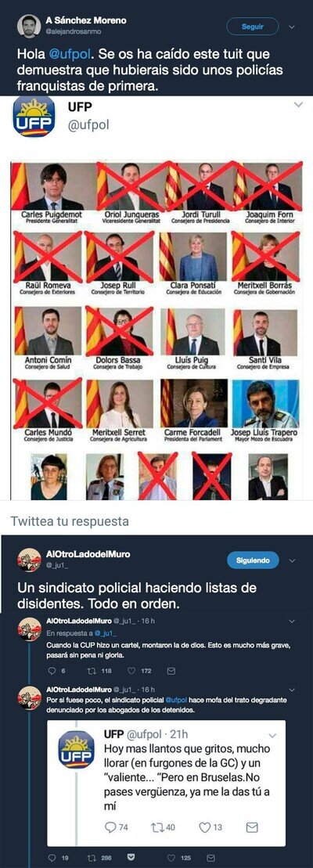Screen dimensions: 313x868
Task: Retweet icon showing 40 in UFP tweet
Action: (x=157, y=827)
